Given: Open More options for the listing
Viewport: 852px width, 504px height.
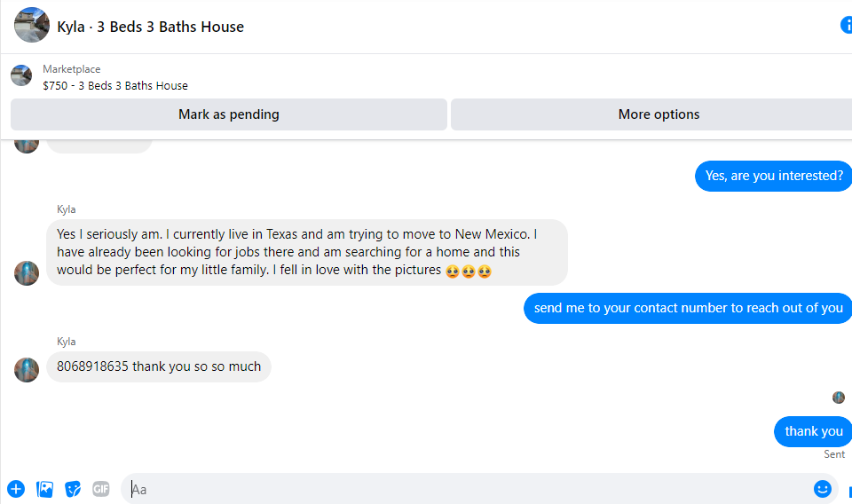Looking at the screenshot, I should 651,114.
